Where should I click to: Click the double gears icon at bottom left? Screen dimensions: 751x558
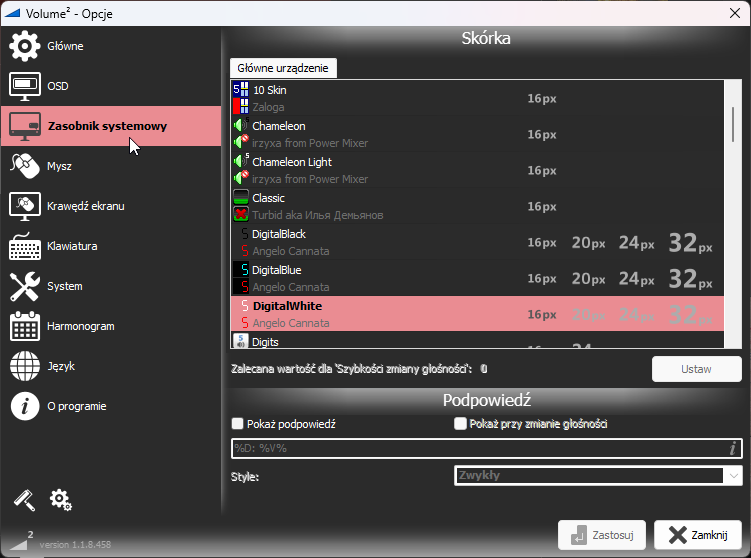[x=60, y=500]
